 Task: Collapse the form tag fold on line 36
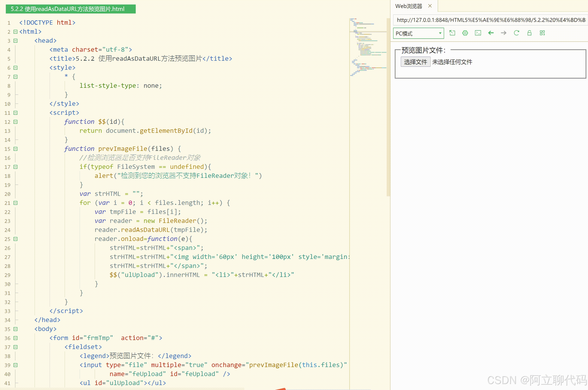[x=15, y=338]
